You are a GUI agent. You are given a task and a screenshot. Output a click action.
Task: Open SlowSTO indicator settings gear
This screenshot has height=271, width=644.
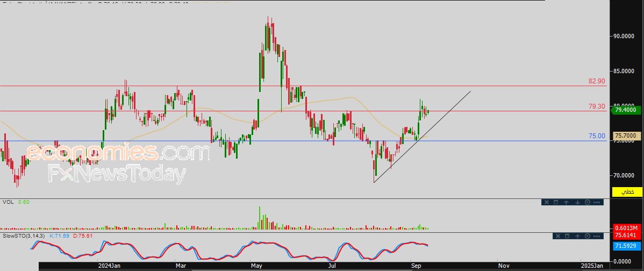[x=588, y=236]
